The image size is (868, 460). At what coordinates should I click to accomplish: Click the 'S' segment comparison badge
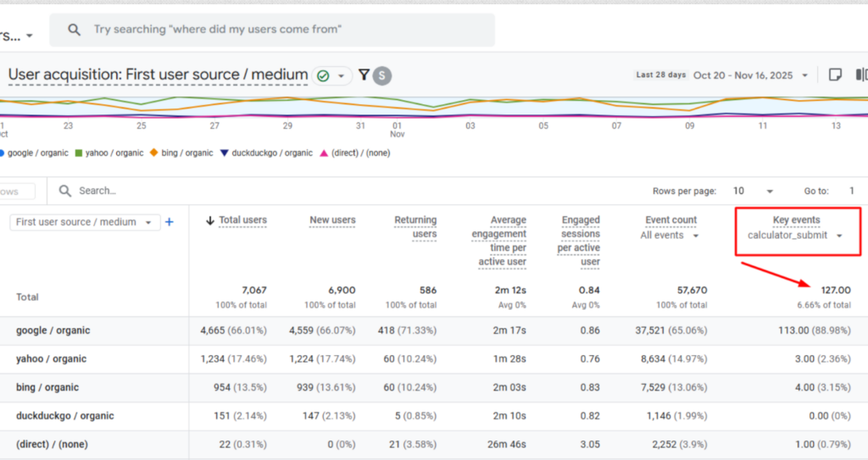pyautogui.click(x=382, y=75)
